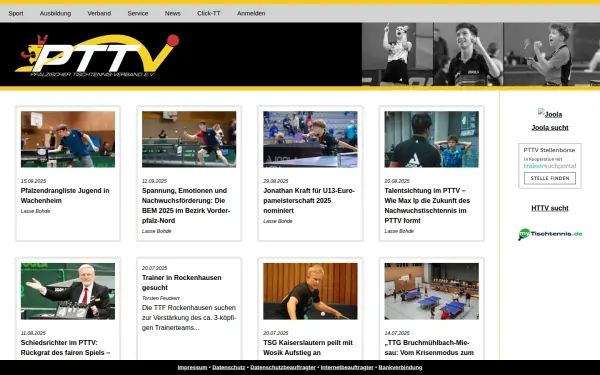The width and height of the screenshot is (600, 375).
Task: Click the Schiedsrichter umpire photo
Action: (68, 291)
